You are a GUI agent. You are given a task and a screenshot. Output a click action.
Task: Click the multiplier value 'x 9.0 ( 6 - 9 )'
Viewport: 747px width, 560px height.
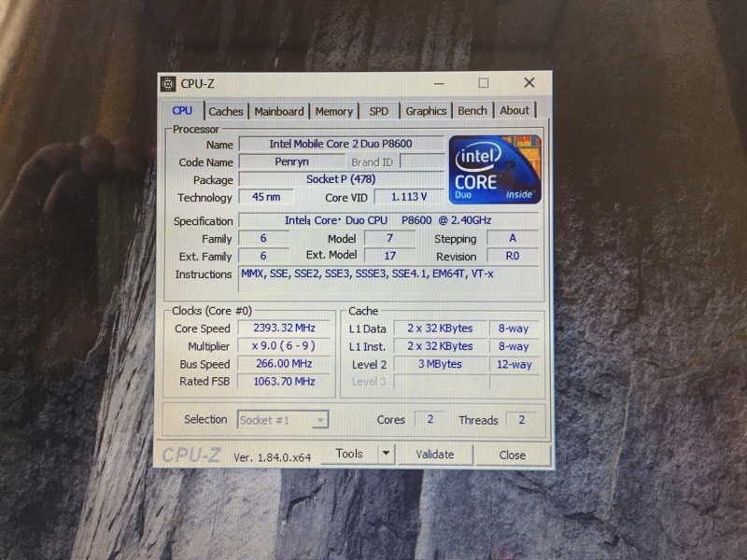pyautogui.click(x=284, y=345)
